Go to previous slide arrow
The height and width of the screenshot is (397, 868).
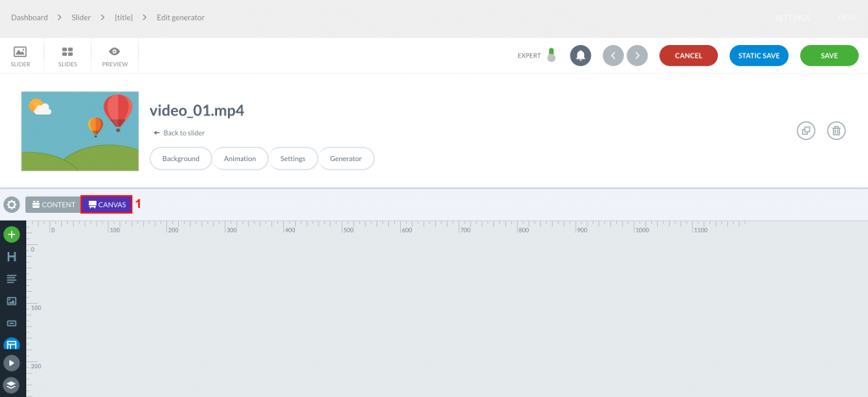point(614,55)
